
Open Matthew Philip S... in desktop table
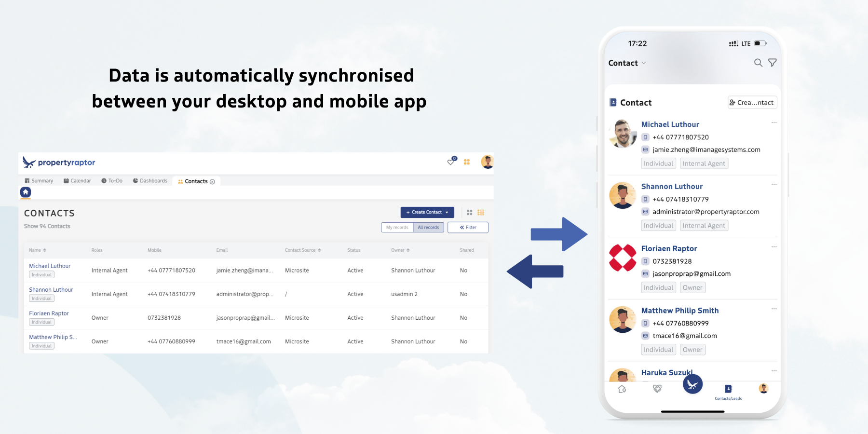click(x=53, y=337)
